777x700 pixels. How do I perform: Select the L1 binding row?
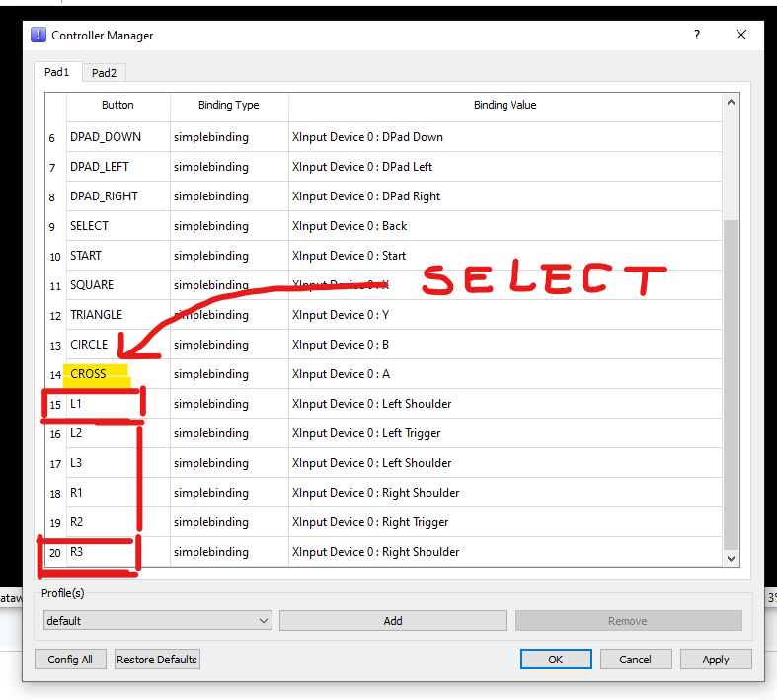click(117, 404)
